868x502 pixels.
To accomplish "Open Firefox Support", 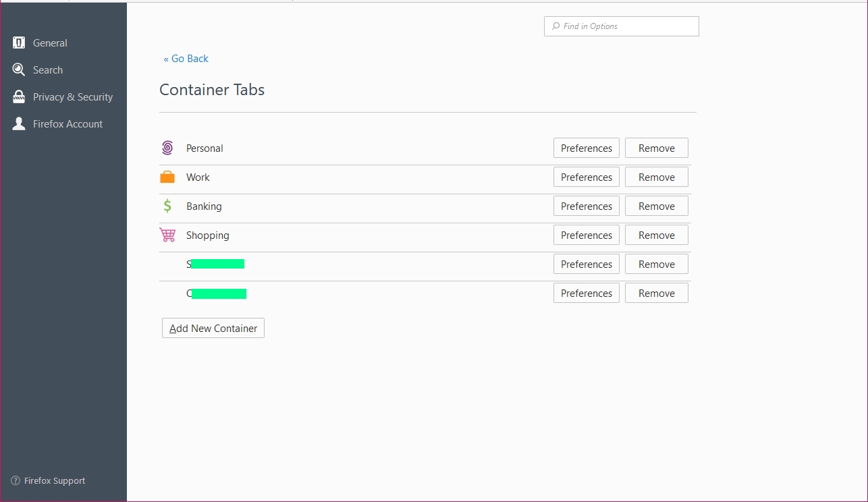I will pos(54,480).
